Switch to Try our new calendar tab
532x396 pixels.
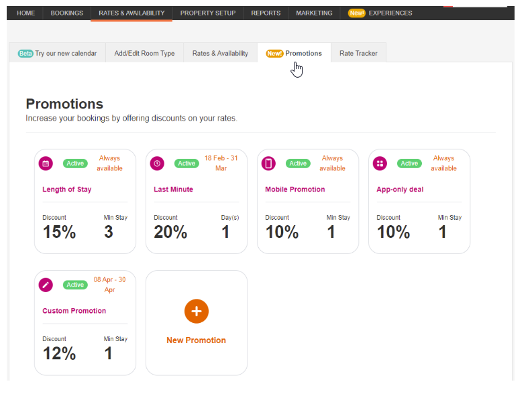[x=57, y=53]
